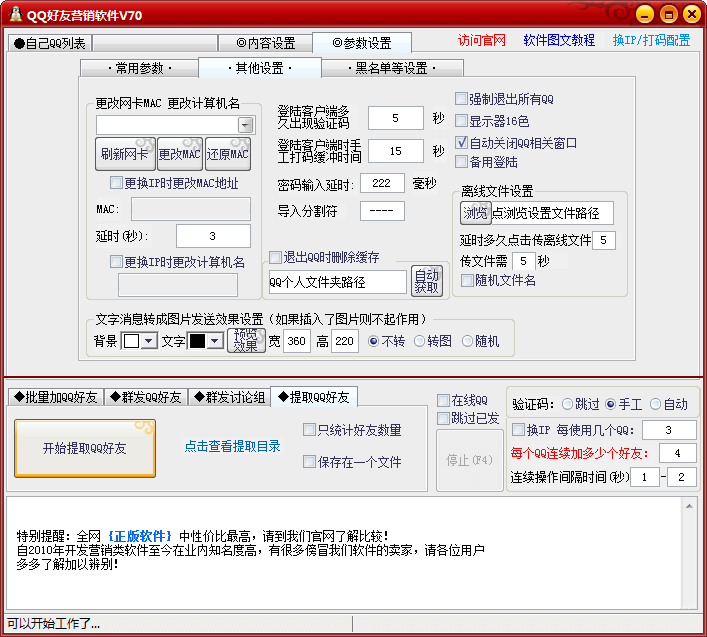The width and height of the screenshot is (707, 637).
Task: Click the 更改MAC button
Action: pyautogui.click(x=179, y=154)
